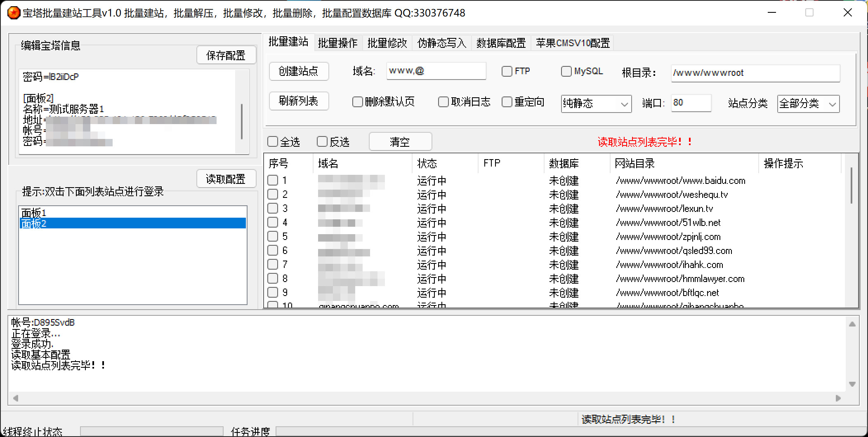Image resolution: width=868 pixels, height=437 pixels.
Task: Click the 读取配置 button
Action: pyautogui.click(x=226, y=179)
